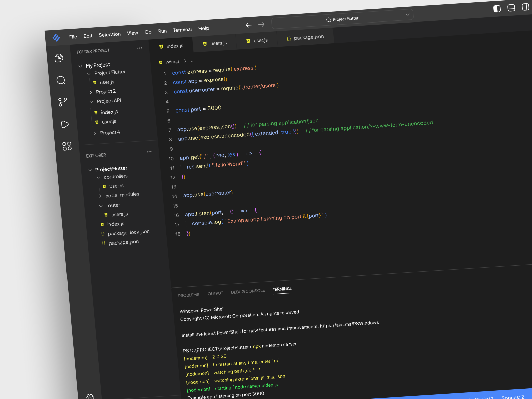Open the Run and Debug play icon
The width and height of the screenshot is (532, 399).
(65, 124)
